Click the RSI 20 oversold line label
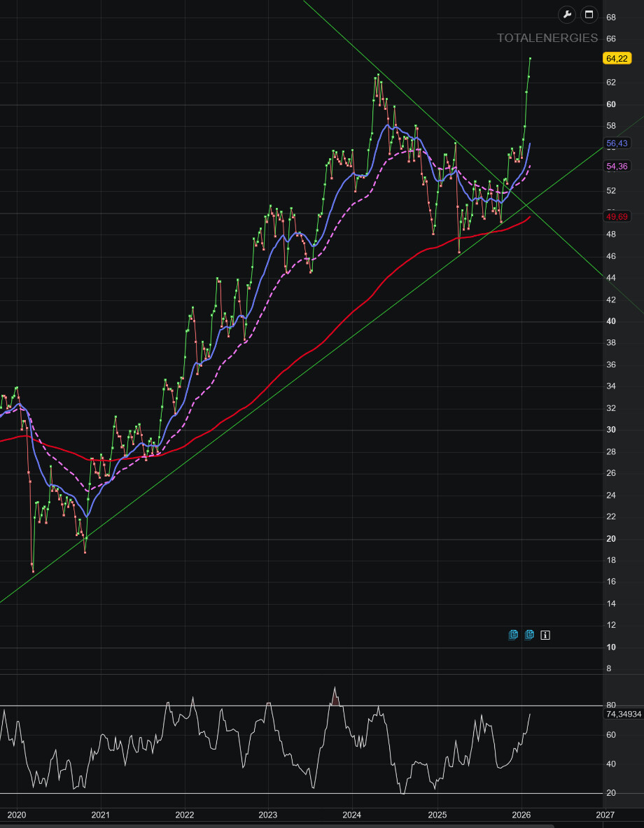The width and height of the screenshot is (644, 828). (x=611, y=793)
